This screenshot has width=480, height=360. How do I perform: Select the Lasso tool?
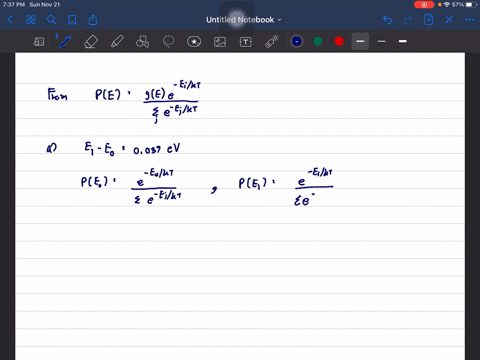168,42
